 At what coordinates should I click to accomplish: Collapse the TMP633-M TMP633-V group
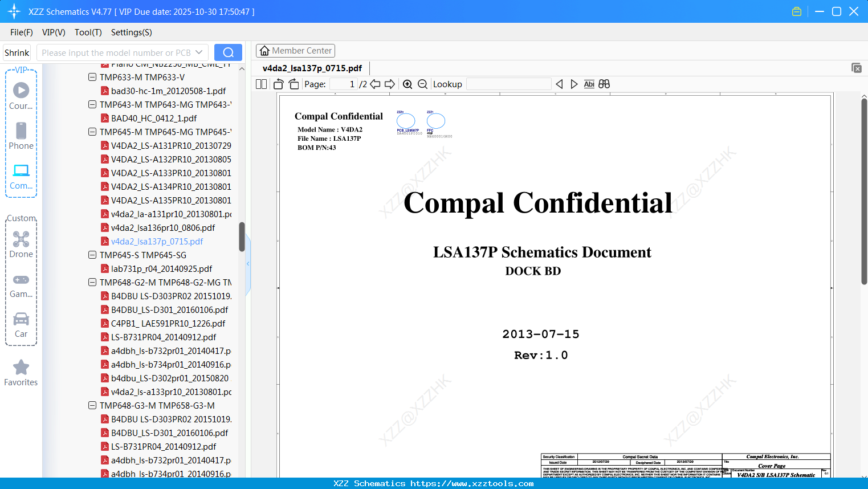[92, 77]
